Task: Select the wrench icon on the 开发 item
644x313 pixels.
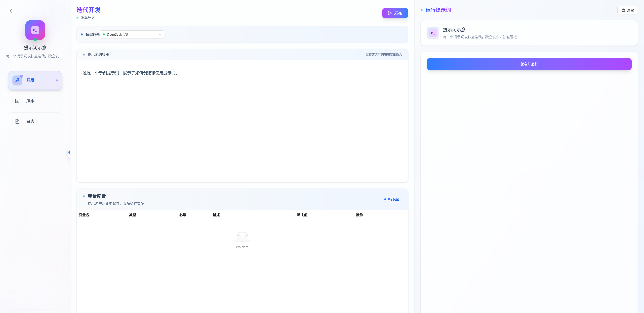Action: point(17,80)
